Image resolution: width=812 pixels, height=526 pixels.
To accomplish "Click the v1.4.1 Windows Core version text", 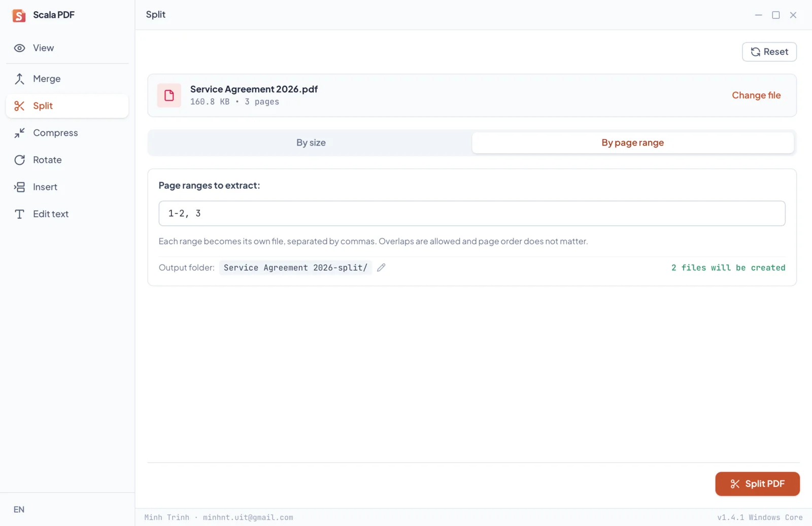I will (760, 517).
